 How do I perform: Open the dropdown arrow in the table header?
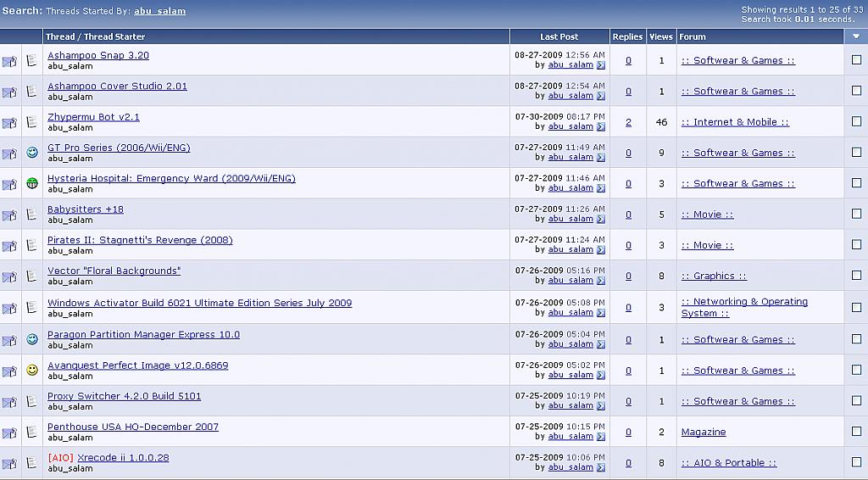tap(855, 36)
